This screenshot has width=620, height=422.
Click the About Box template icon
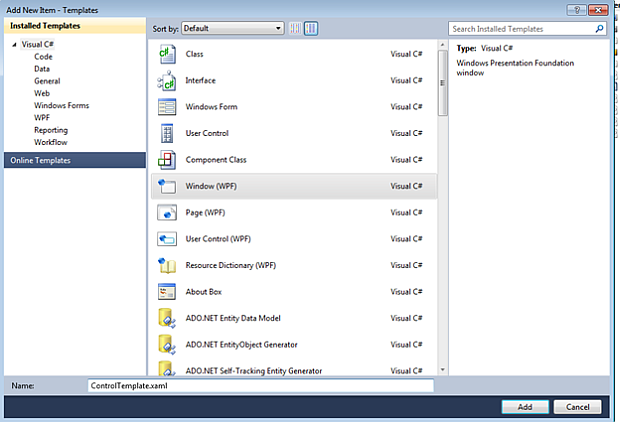[x=167, y=292]
